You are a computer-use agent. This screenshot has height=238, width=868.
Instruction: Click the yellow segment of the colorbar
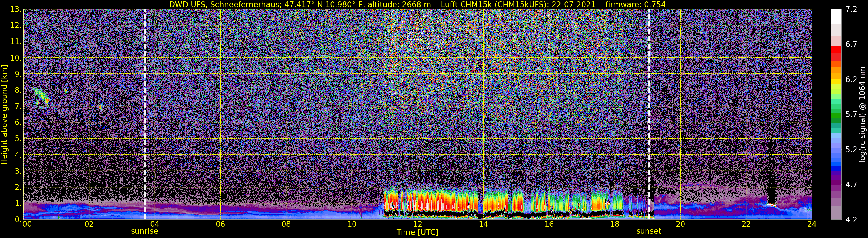pyautogui.click(x=836, y=82)
